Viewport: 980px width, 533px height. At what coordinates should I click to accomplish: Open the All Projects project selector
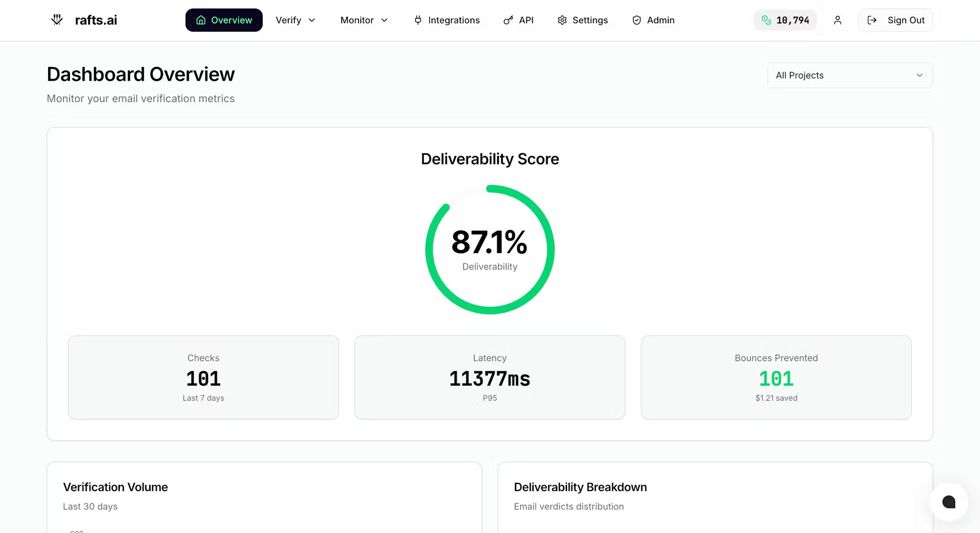tap(849, 75)
